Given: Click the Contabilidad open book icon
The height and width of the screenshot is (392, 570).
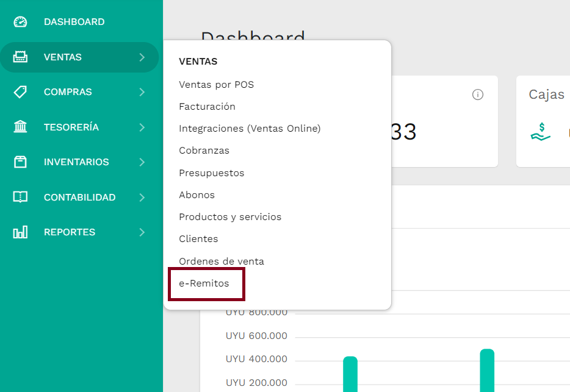Looking at the screenshot, I should 20,197.
